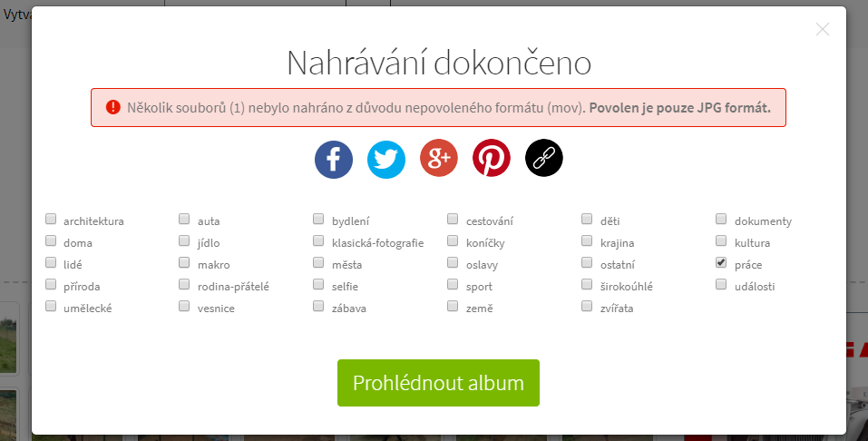Select the krajina checkbox

click(587, 241)
